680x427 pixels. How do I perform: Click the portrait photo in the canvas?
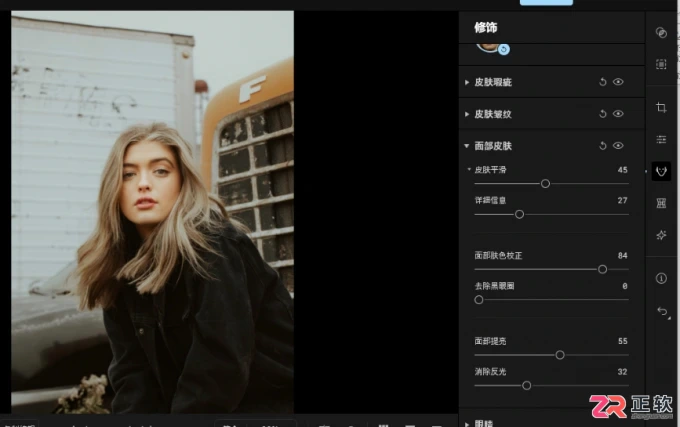152,212
